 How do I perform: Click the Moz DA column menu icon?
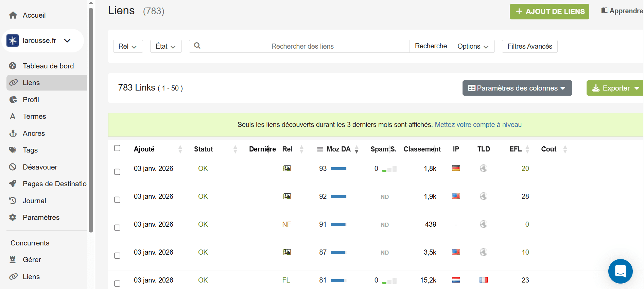pos(320,149)
